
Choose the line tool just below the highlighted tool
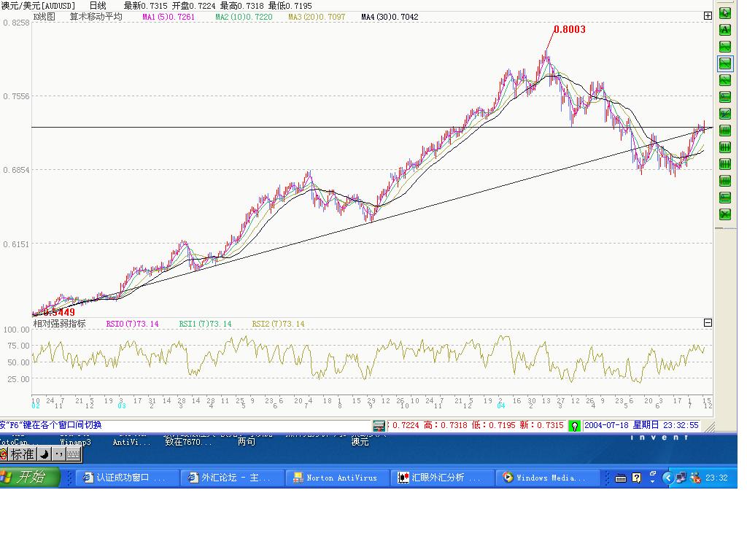coord(724,80)
